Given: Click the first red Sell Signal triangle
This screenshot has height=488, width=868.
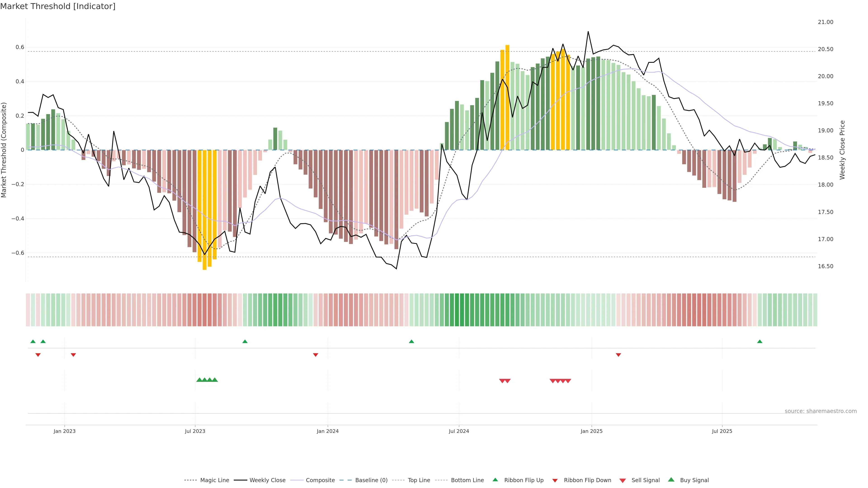Looking at the screenshot, I should 502,381.
